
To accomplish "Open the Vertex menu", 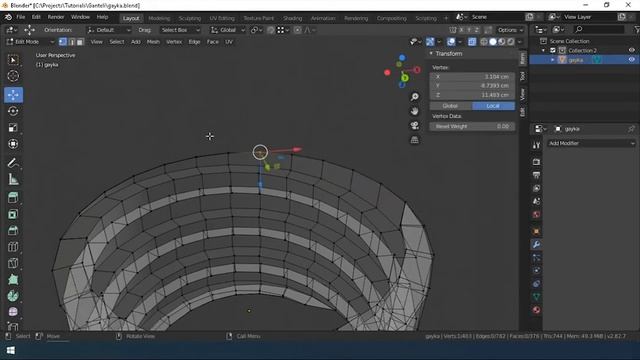I will point(174,42).
